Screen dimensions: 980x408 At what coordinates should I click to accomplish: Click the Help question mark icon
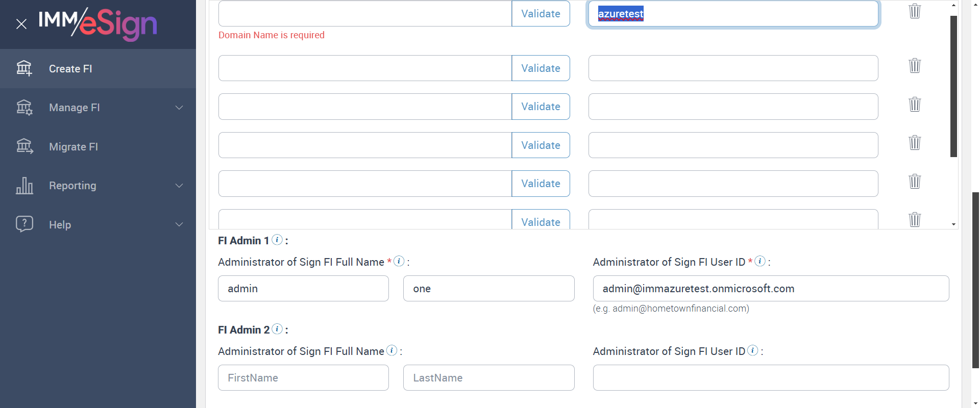coord(24,224)
